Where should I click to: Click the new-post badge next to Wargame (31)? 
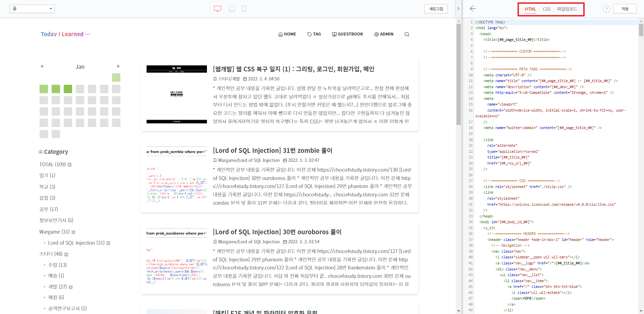[73, 232]
